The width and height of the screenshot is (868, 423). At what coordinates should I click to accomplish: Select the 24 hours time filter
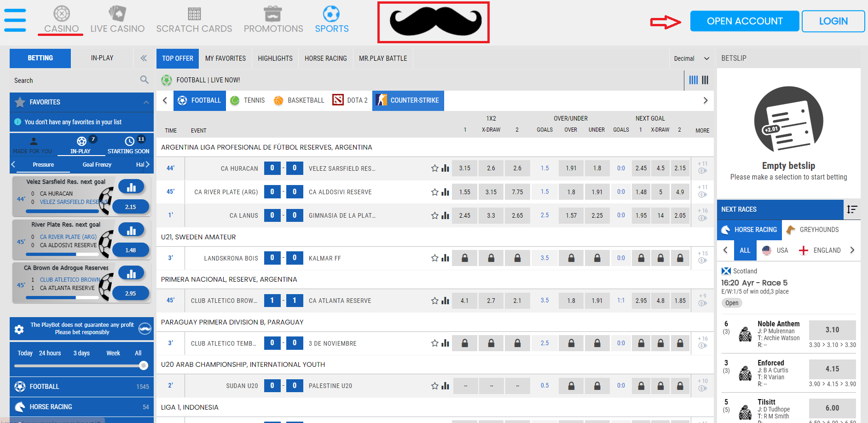coord(50,353)
